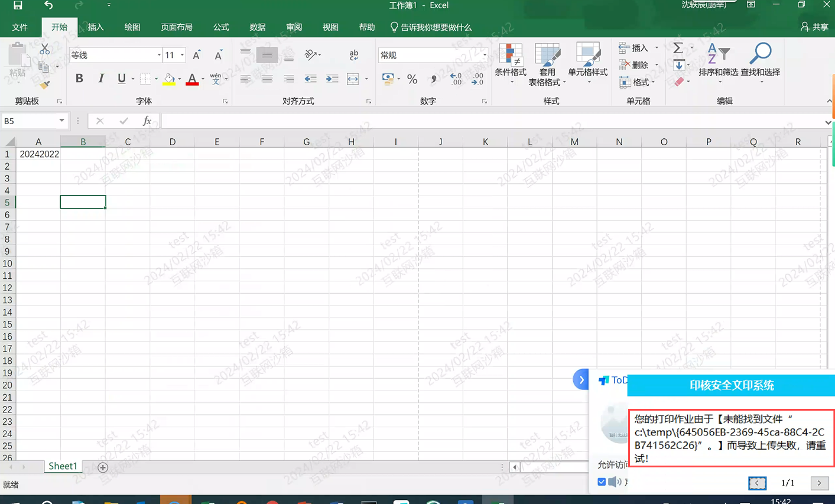Screen dimensions: 835x504
Task: Click the increase font size icon
Action: click(197, 56)
